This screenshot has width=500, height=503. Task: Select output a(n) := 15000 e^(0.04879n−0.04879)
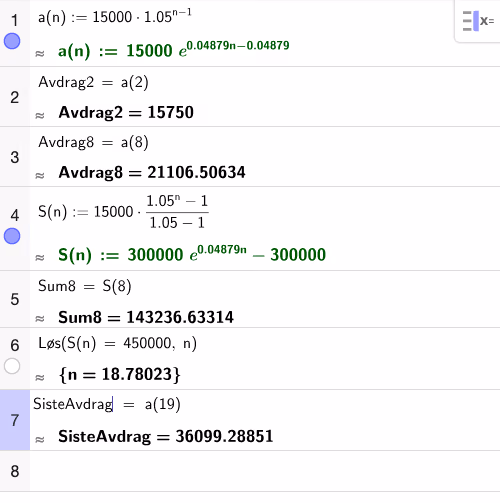pos(173,50)
